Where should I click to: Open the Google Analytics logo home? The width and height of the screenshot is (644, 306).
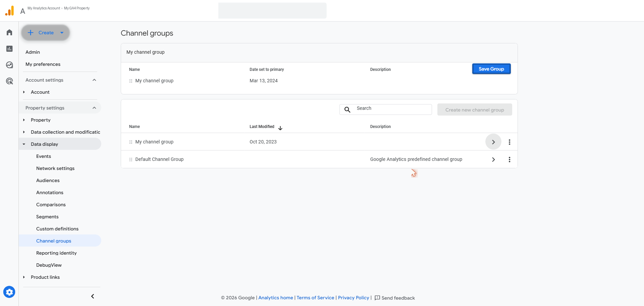(9, 11)
